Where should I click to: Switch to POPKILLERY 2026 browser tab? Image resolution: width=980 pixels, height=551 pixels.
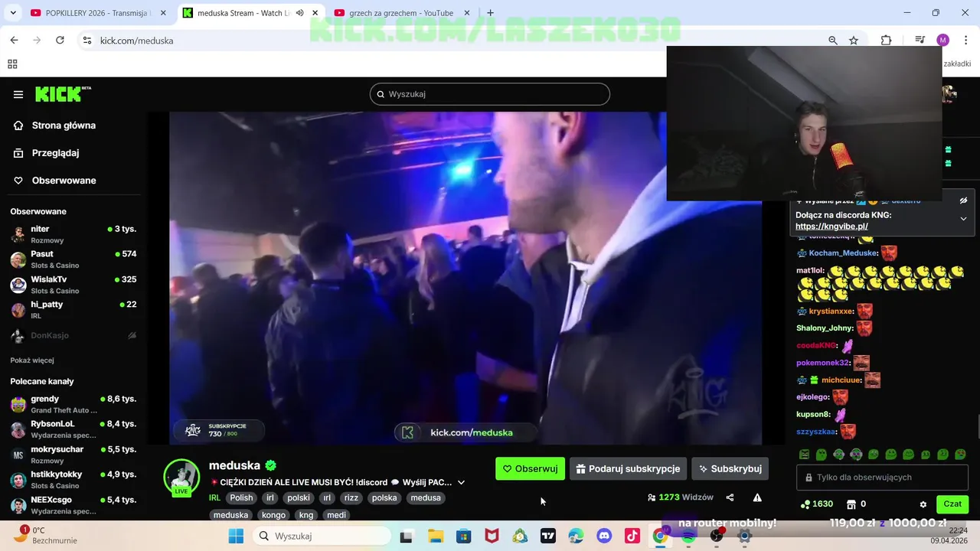click(x=98, y=13)
